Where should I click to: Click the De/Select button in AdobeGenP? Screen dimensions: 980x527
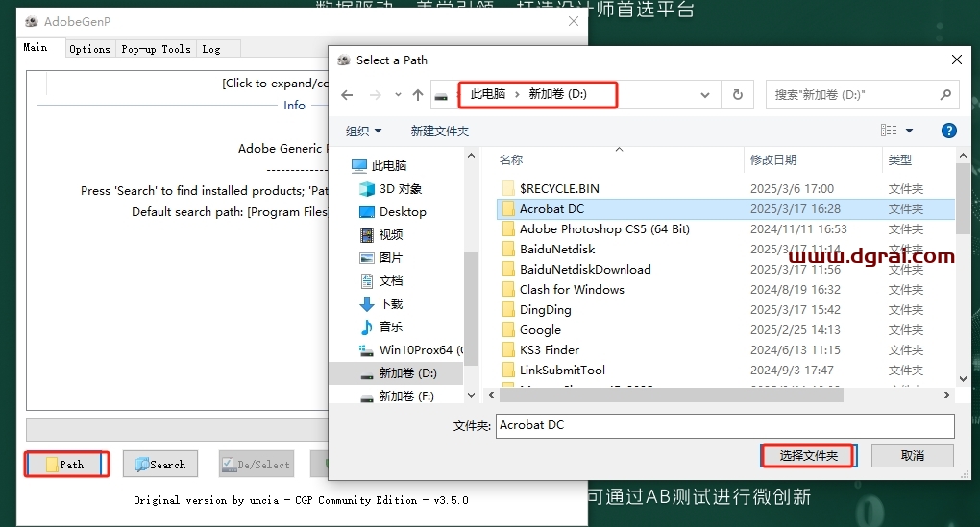257,464
